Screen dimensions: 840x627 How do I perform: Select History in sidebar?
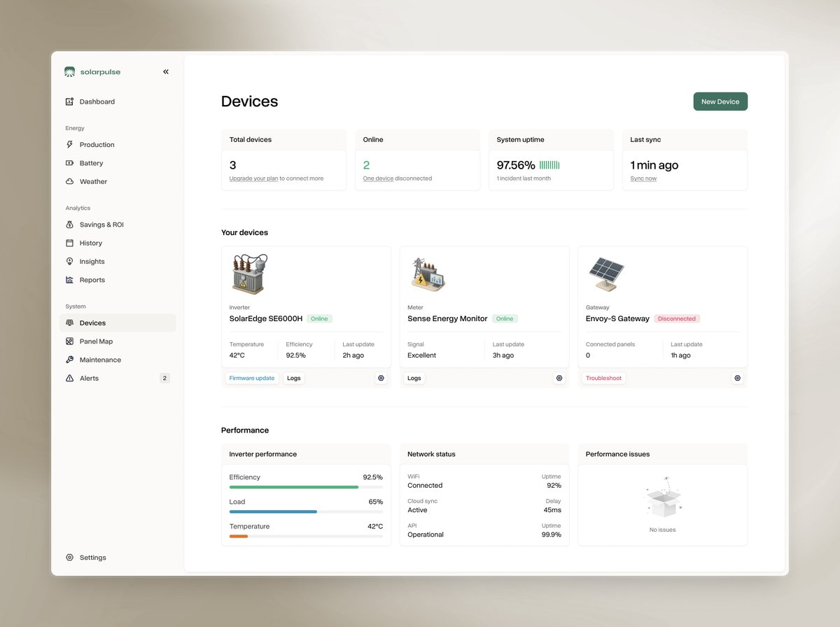(x=118, y=243)
